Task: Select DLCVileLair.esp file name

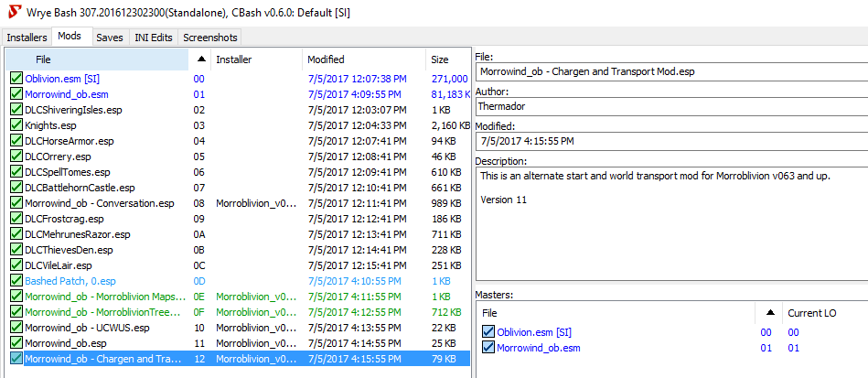Action: pyautogui.click(x=59, y=265)
